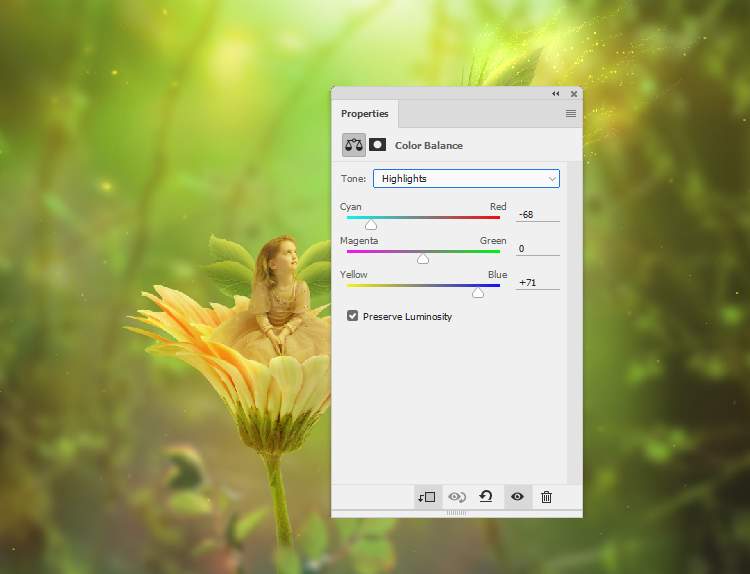The width and height of the screenshot is (750, 574).
Task: Click the Cyan-Red slider handle
Action: click(x=371, y=225)
